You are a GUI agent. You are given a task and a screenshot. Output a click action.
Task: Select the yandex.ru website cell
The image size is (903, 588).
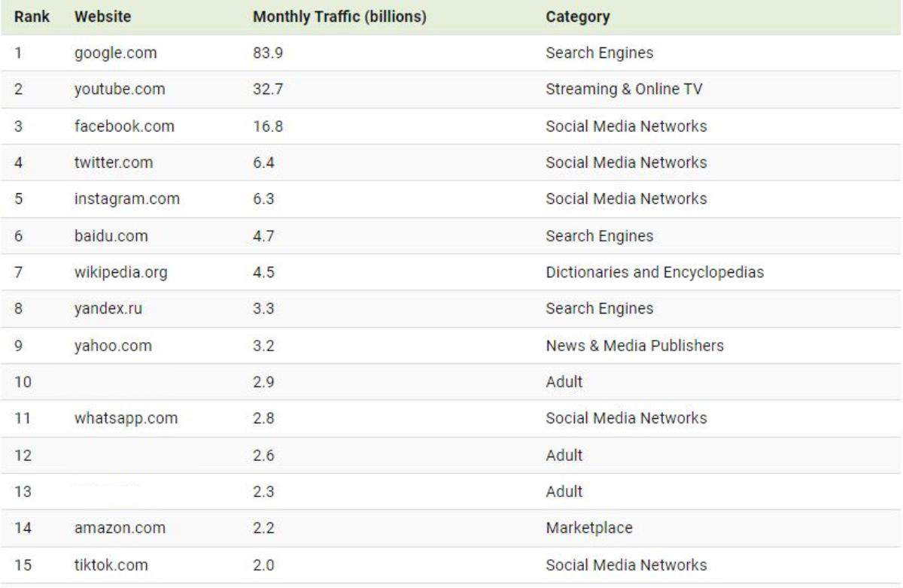click(x=108, y=308)
